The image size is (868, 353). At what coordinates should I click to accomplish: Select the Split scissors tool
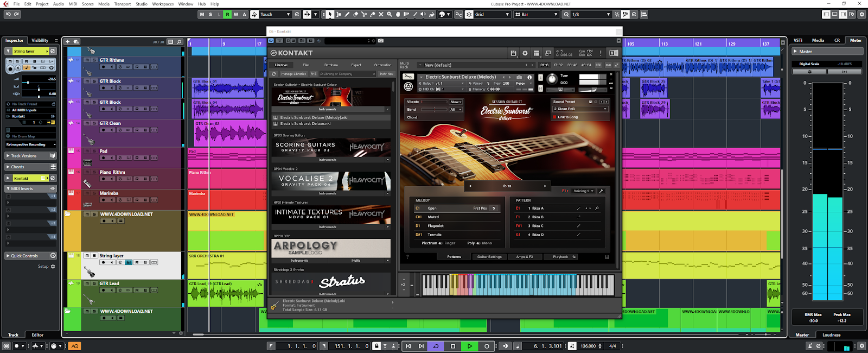364,14
